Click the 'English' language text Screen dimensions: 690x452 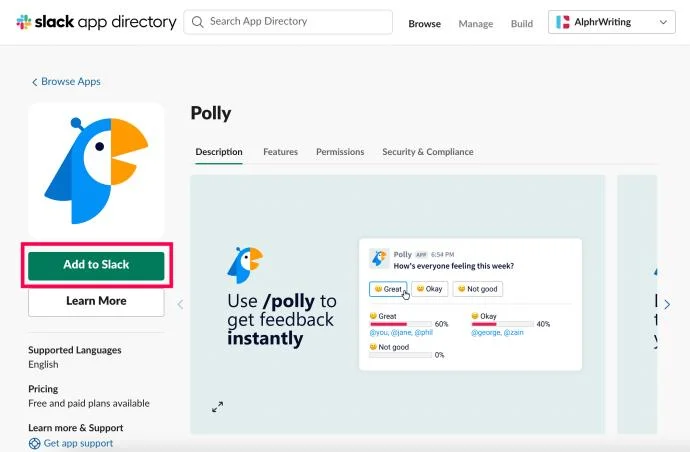point(43,364)
